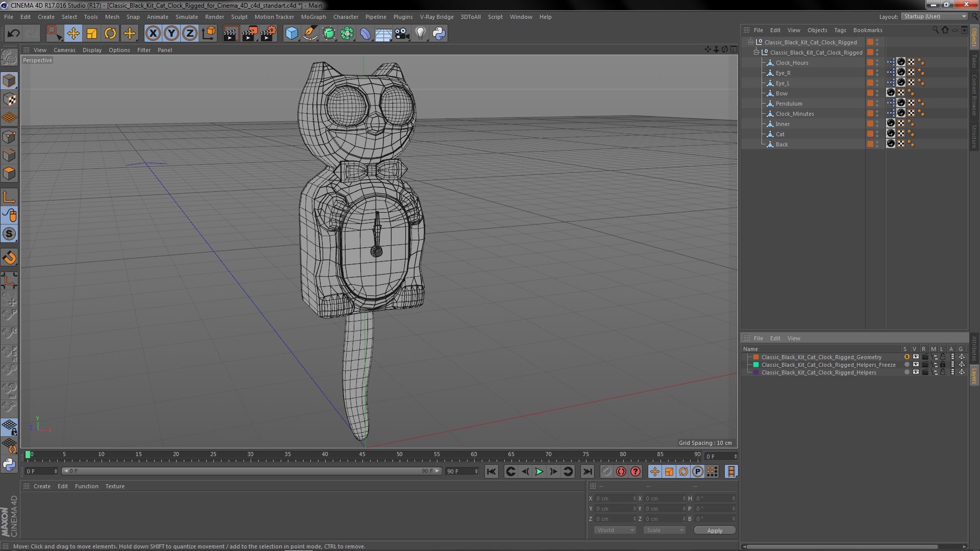The image size is (980, 551).
Task: Open the Simulate menu
Action: (187, 17)
